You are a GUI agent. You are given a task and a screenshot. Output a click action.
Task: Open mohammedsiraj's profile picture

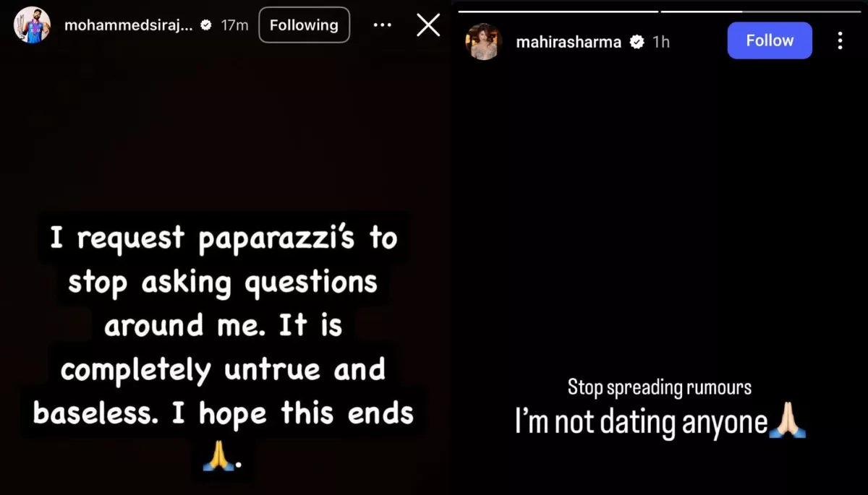pos(33,25)
